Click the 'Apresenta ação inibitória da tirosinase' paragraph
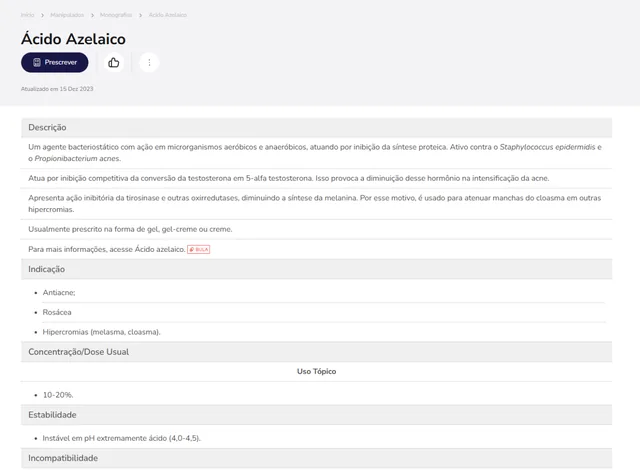Image resolution: width=640 pixels, height=471 pixels. pyautogui.click(x=315, y=204)
